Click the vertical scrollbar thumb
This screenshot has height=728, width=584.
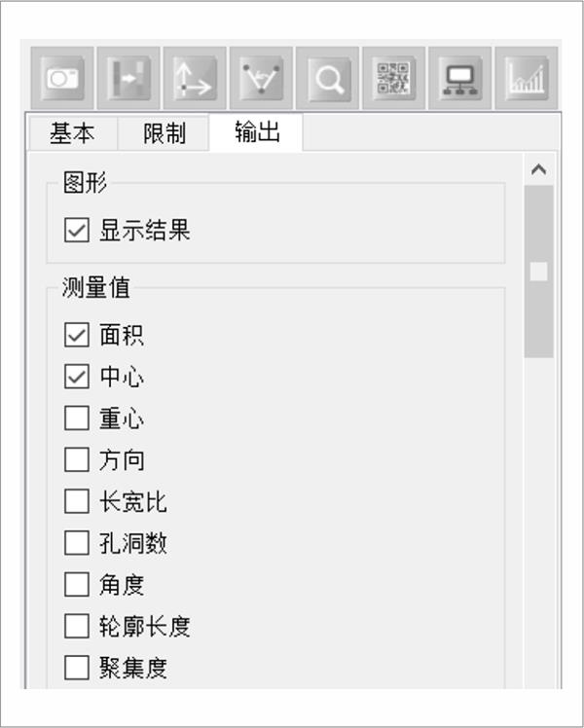click(x=538, y=272)
